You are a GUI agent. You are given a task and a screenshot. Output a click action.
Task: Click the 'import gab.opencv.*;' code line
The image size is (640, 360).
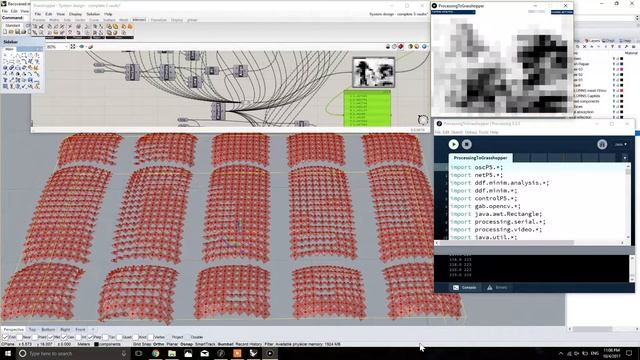point(485,206)
